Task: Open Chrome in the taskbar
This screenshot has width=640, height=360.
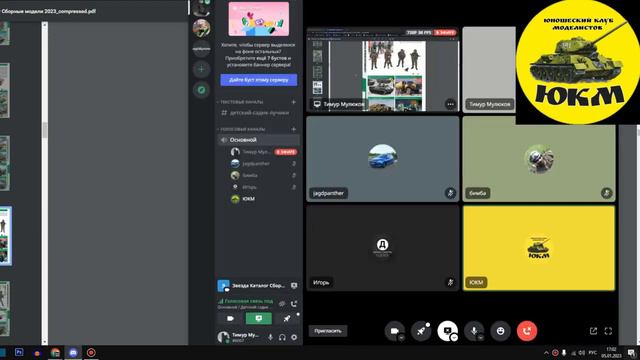Action: (x=55, y=353)
